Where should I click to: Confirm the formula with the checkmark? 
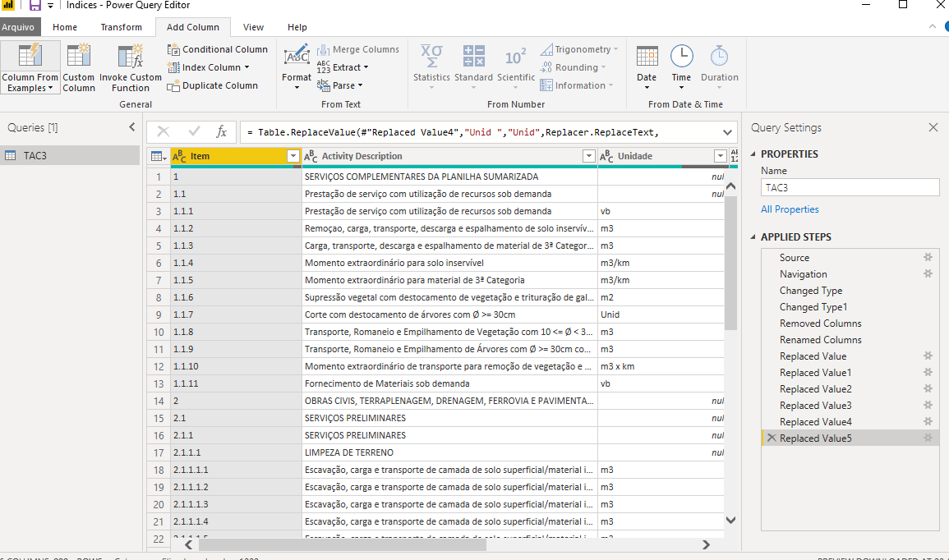point(194,131)
